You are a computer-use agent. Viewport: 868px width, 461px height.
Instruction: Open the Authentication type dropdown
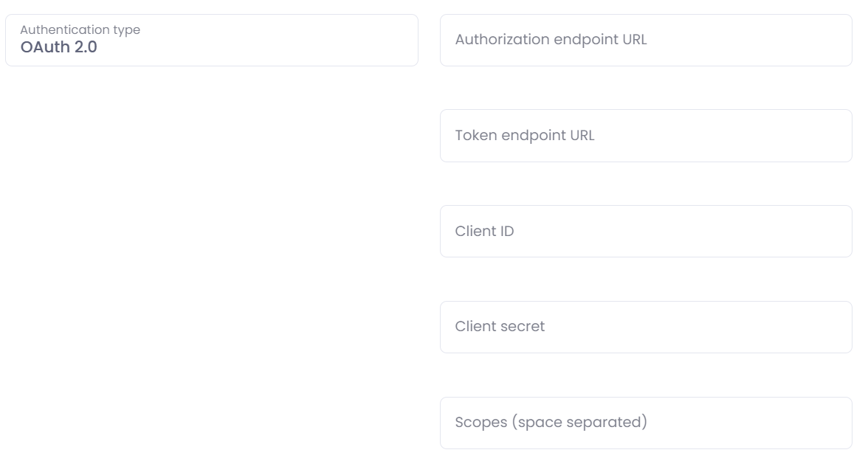212,40
